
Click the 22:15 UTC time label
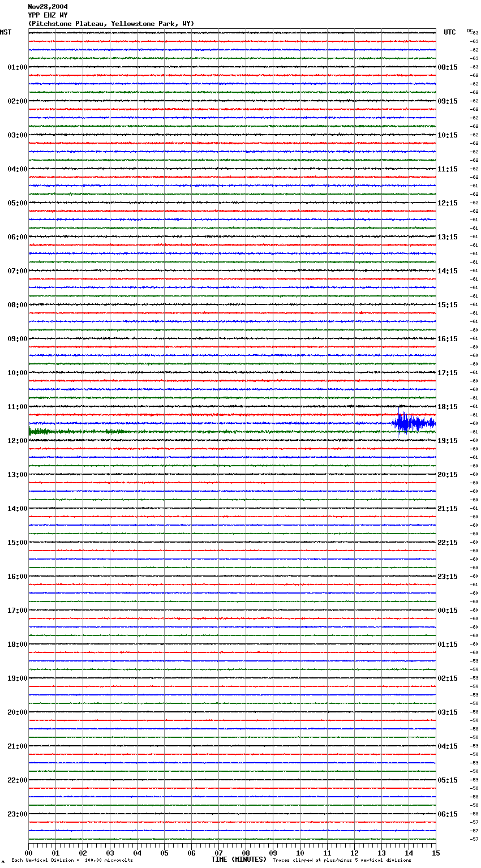(448, 543)
